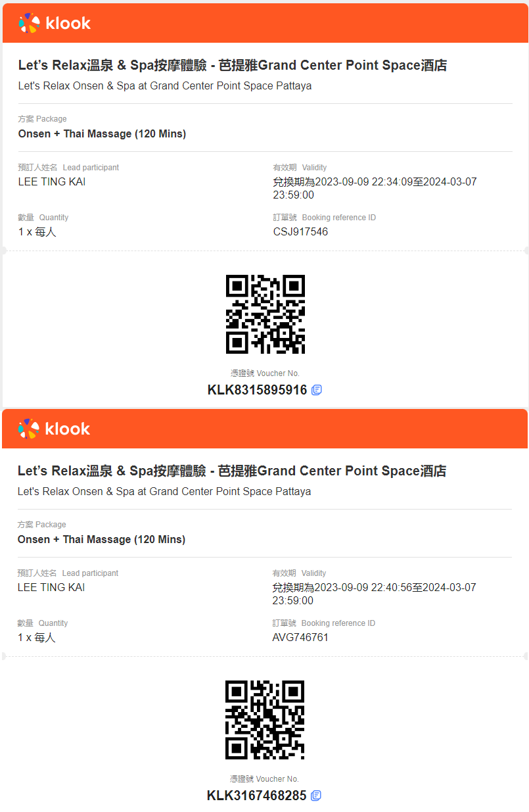This screenshot has width=529, height=812.
Task: Click the validity period starting at 22:40:56
Action: pyautogui.click(x=374, y=594)
